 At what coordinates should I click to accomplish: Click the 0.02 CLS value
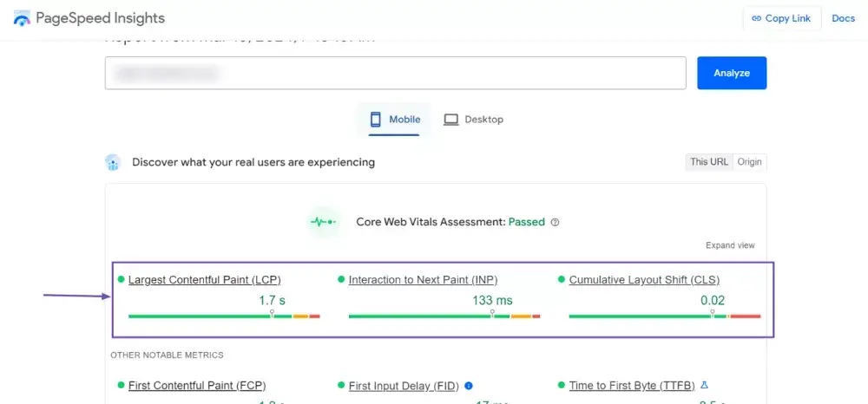tap(713, 301)
